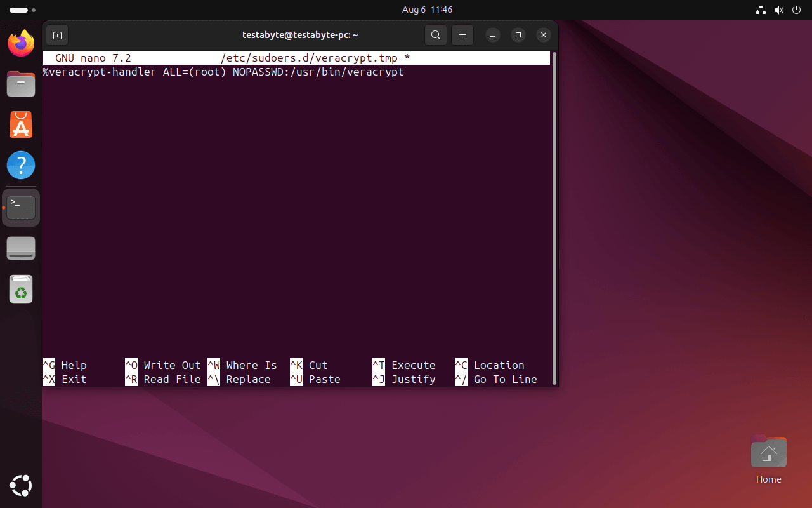Viewport: 812px width, 508px height.
Task: Select the running Terminal icon in the dock
Action: click(x=21, y=207)
